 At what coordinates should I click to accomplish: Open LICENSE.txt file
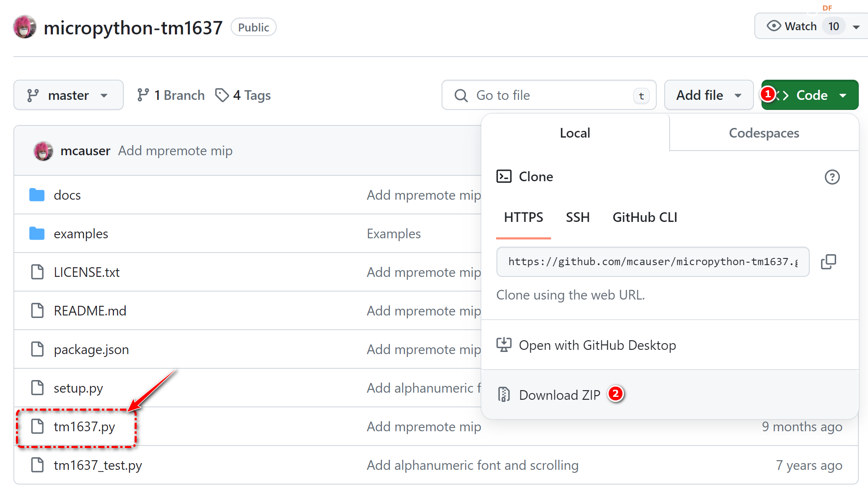87,272
